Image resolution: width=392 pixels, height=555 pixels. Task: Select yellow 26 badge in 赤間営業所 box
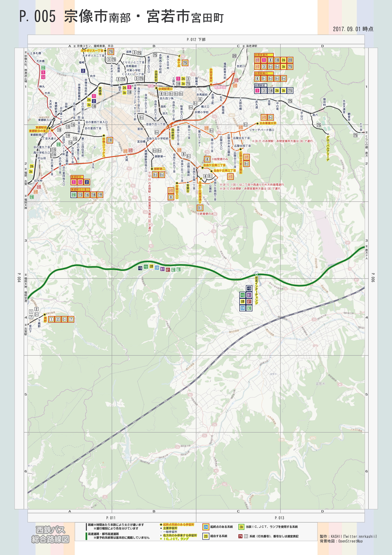pos(283,60)
